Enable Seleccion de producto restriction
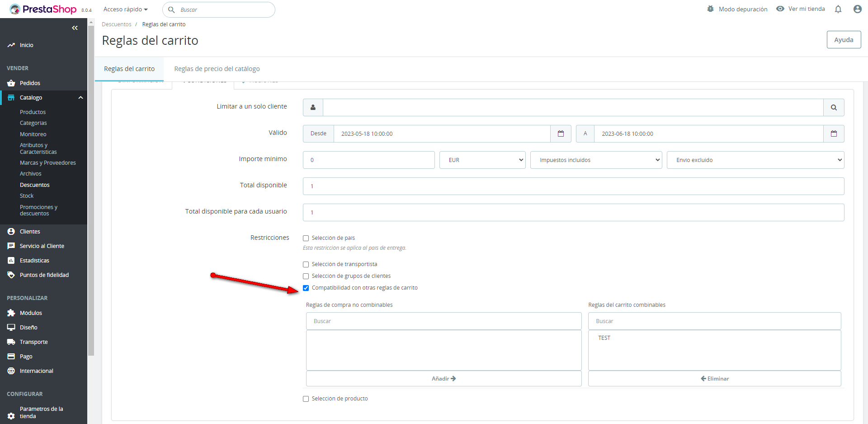Screen dimensions: 868x424 [306, 399]
